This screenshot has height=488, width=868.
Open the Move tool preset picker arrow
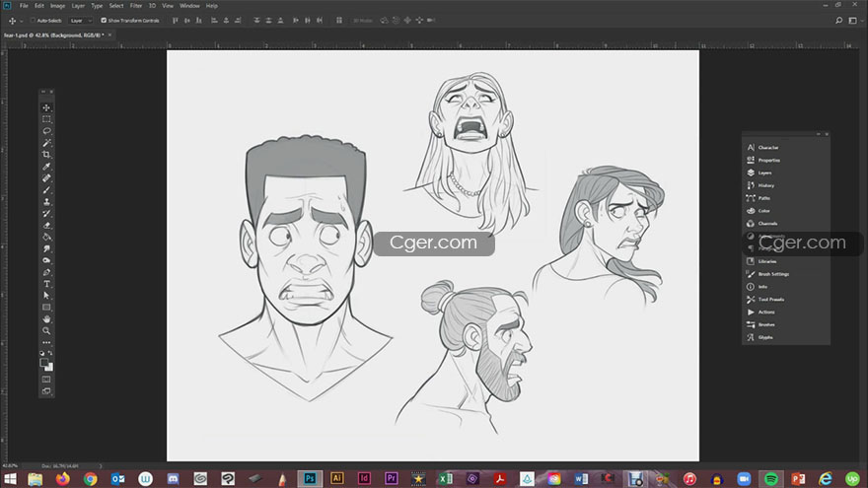tap(22, 21)
